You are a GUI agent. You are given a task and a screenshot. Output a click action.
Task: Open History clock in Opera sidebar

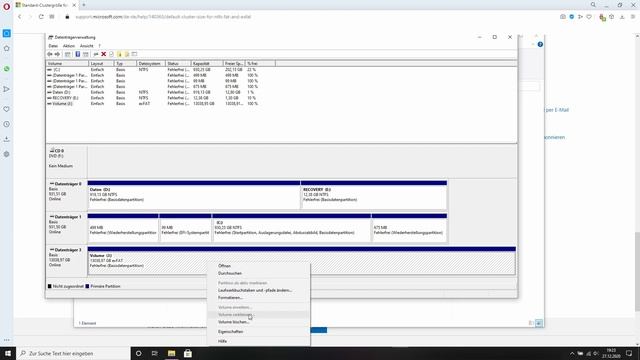click(x=7, y=124)
